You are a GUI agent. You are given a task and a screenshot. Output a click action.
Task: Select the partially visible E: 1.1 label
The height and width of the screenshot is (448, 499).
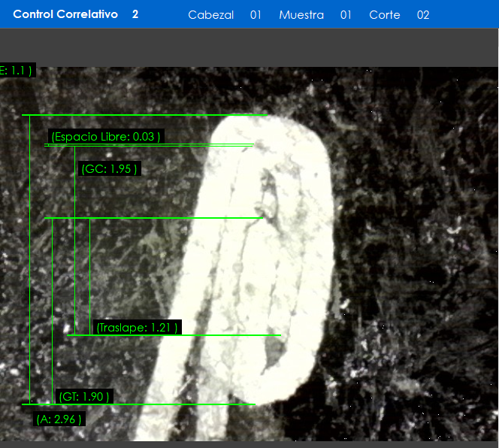tap(17, 71)
